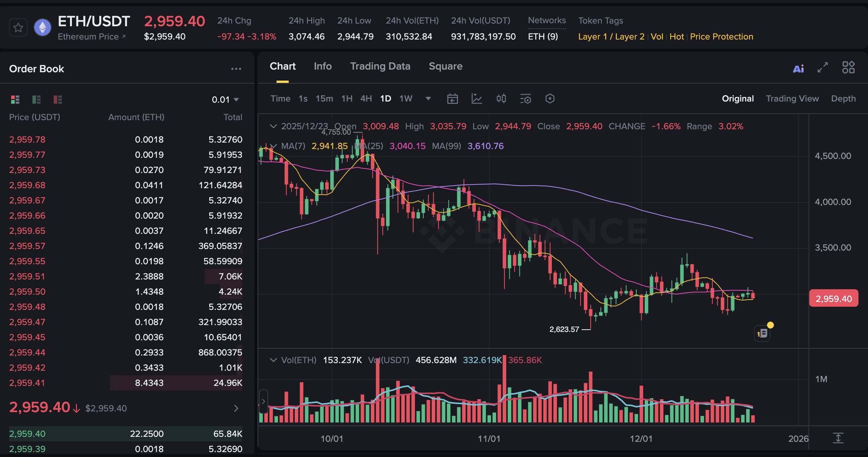This screenshot has width=868, height=457.
Task: Switch order book to buy orders only
Action: pyautogui.click(x=36, y=100)
